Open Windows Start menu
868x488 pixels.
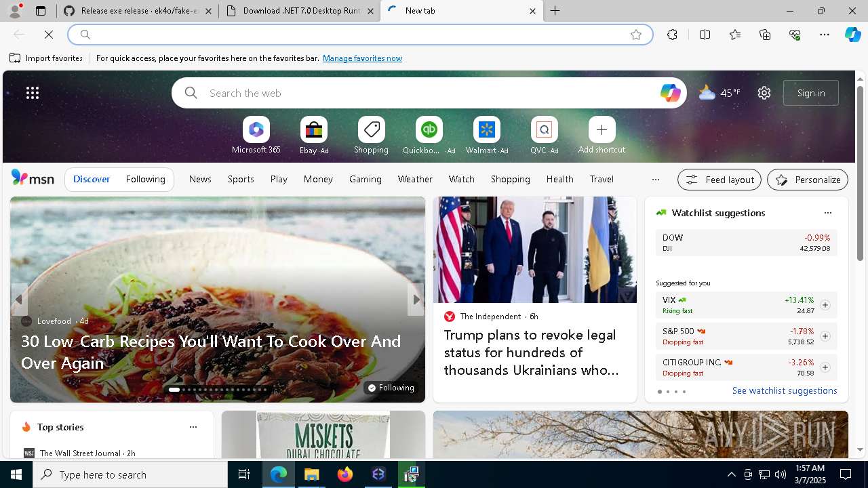[16, 474]
